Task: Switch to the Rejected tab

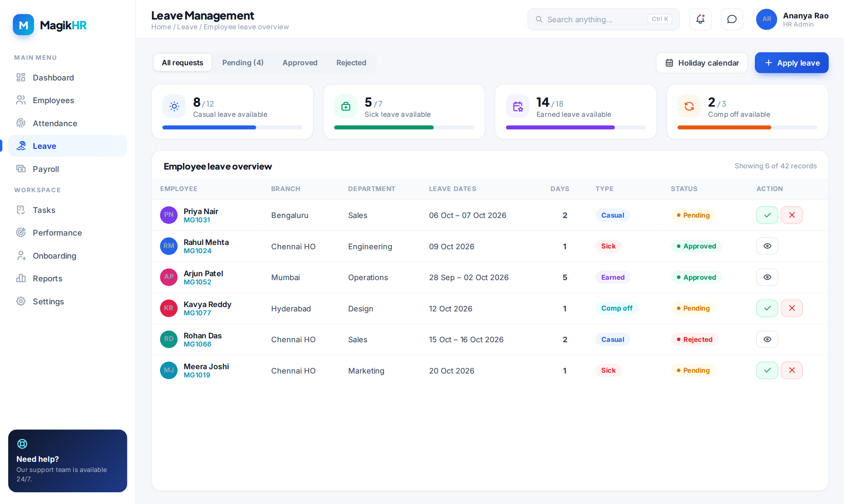Action: 351,63
